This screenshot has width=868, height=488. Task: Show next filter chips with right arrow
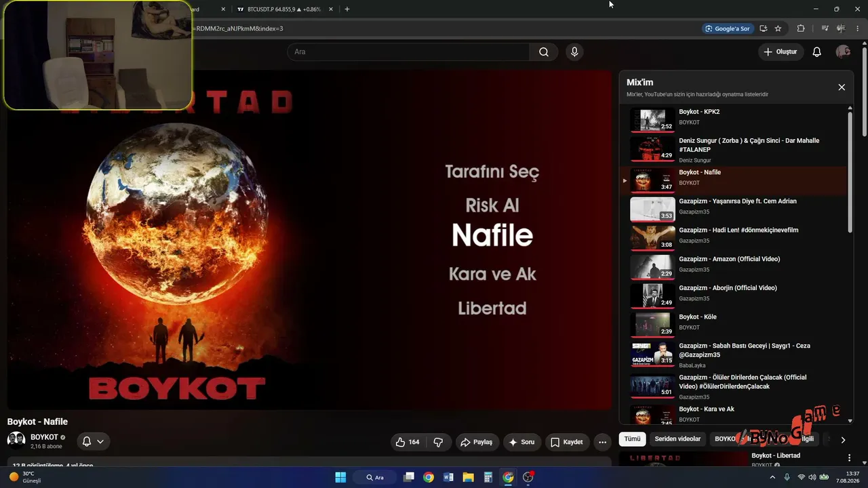coord(843,439)
